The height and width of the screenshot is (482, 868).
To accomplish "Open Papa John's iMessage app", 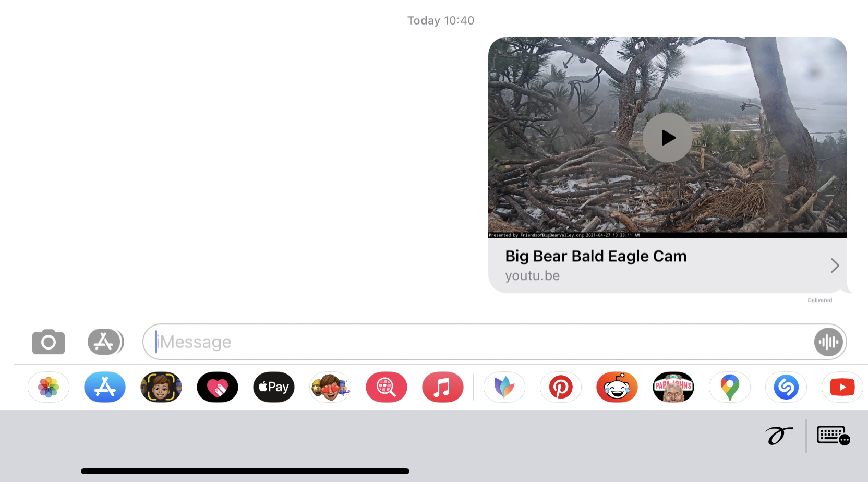I will pyautogui.click(x=673, y=387).
